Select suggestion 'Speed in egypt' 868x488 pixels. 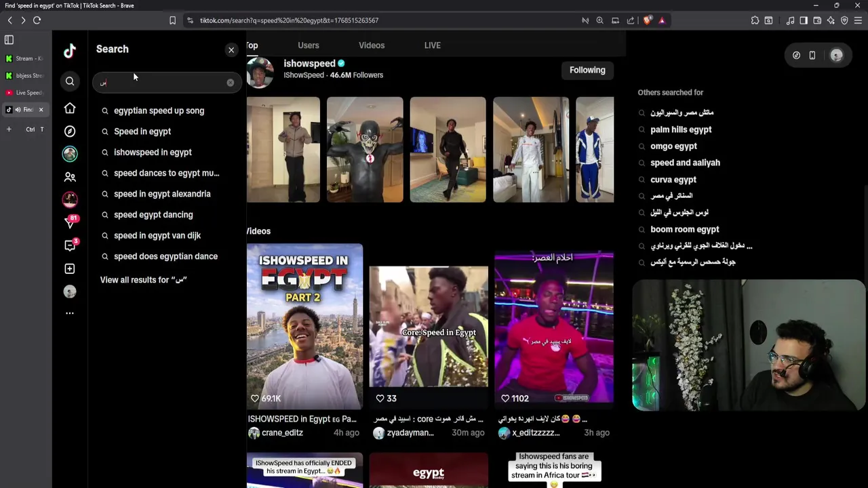(142, 131)
